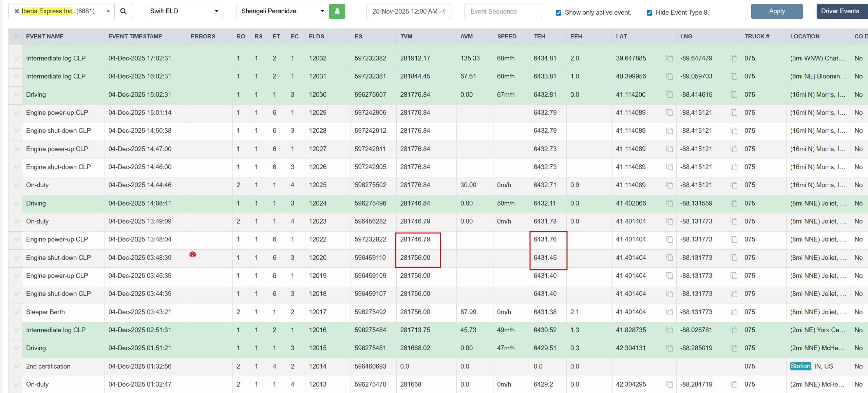The width and height of the screenshot is (868, 393).
Task: Copy longitude -89.647479 using the copy icon
Action: pos(734,58)
